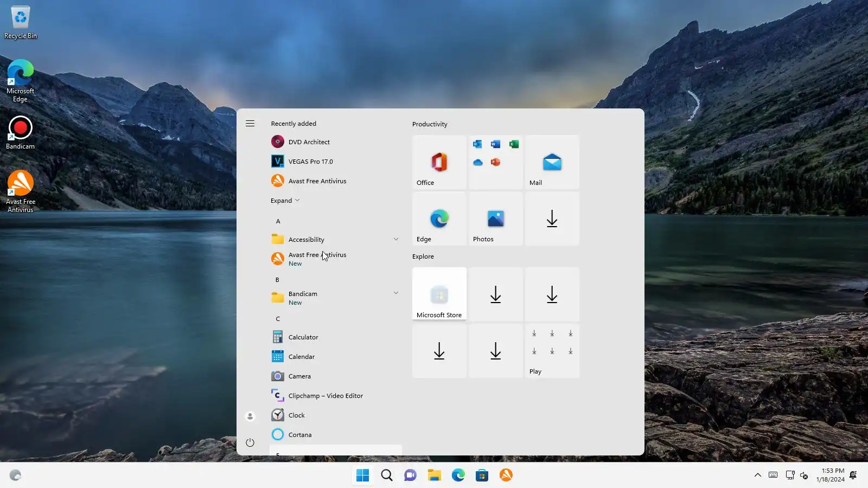Launch Microsoft Edge from the taskbar
Viewport: 868px width, 488px height.
458,476
